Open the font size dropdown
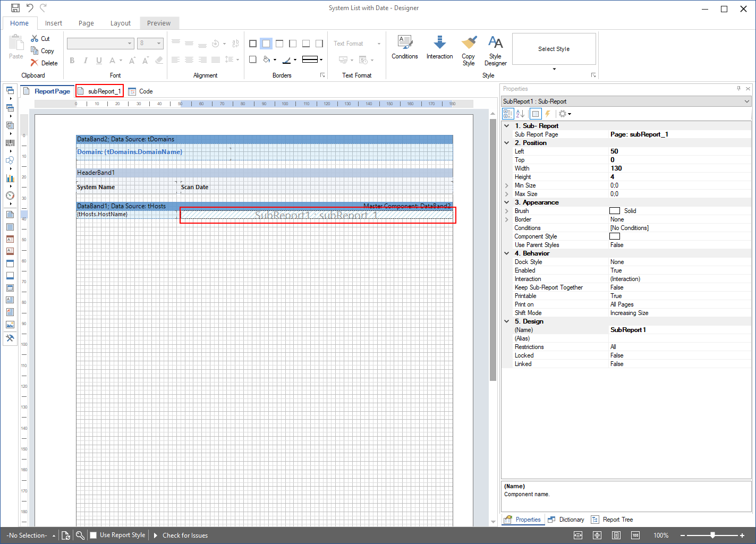 (x=158, y=43)
